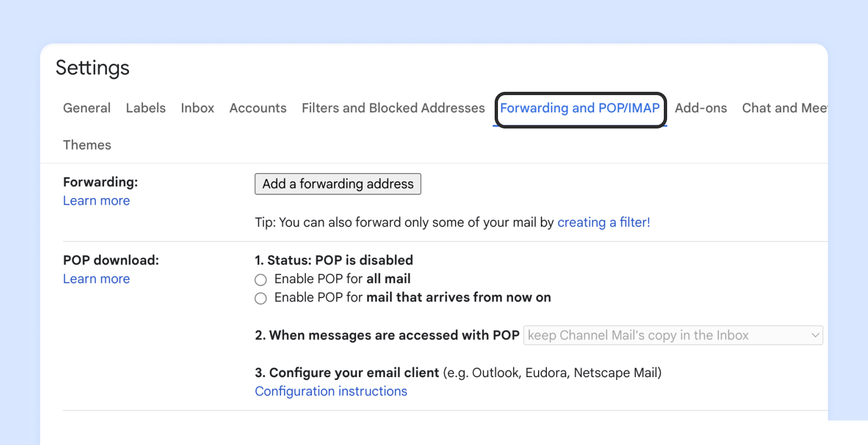
Task: Open the Accounts tab
Action: [x=258, y=108]
